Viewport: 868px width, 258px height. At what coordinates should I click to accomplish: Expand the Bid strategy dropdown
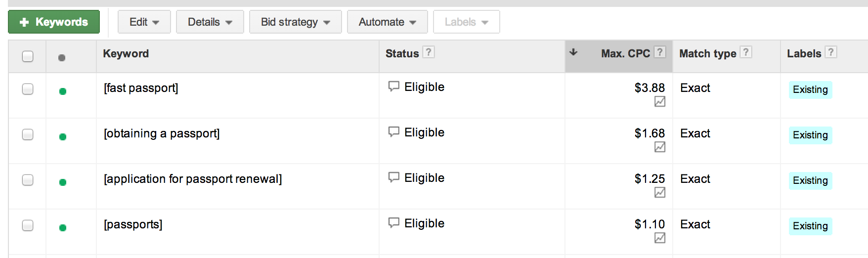click(x=296, y=22)
